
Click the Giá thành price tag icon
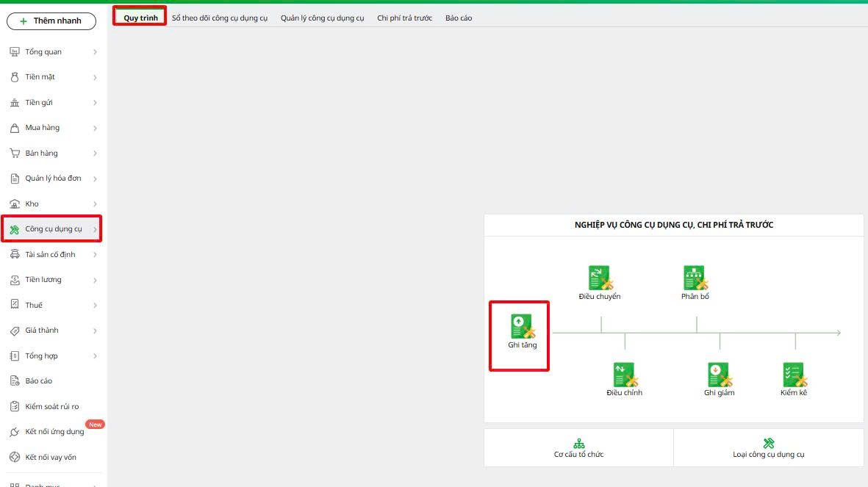(x=15, y=331)
